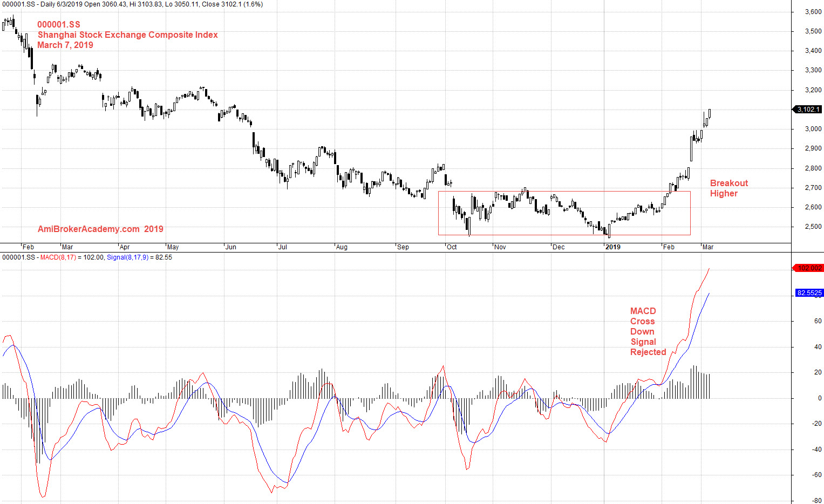Screen dimensions: 824x504
Task: Click the 2,900 price axis label
Action: [813, 148]
